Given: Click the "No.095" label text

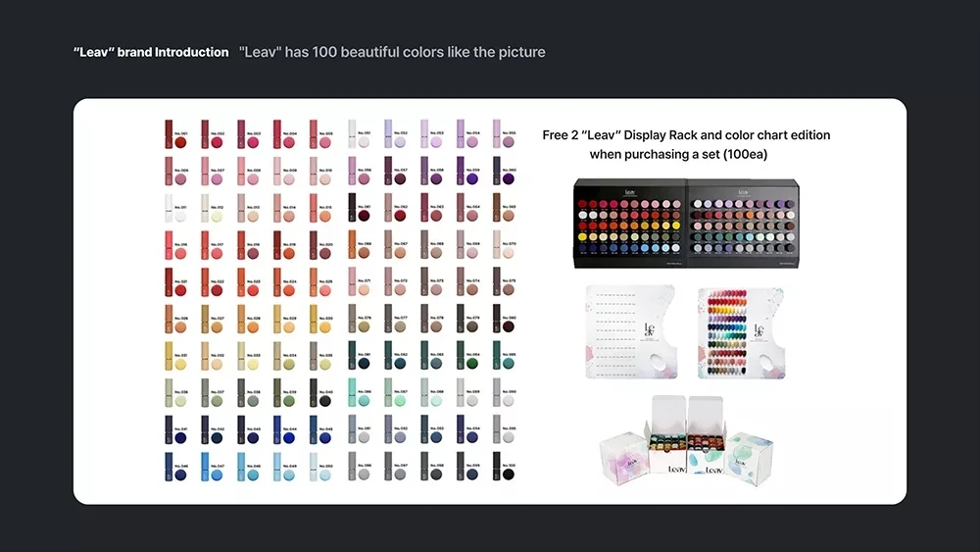Looking at the screenshot, I should tap(509, 428).
